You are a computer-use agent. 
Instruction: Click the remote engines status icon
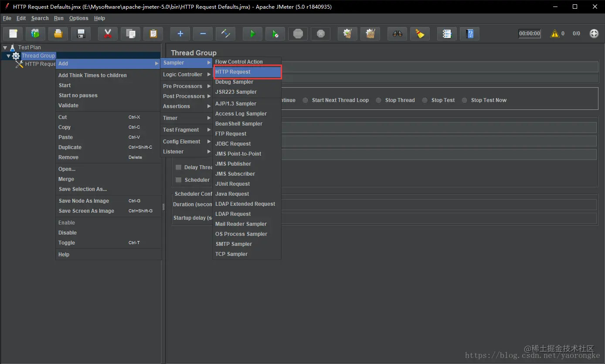click(594, 34)
